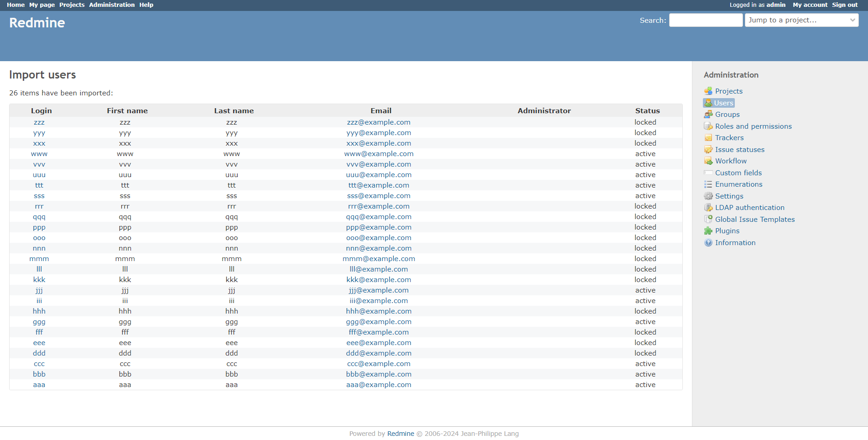Open user login ppp
Viewport: 868px width, 440px height.
39,227
